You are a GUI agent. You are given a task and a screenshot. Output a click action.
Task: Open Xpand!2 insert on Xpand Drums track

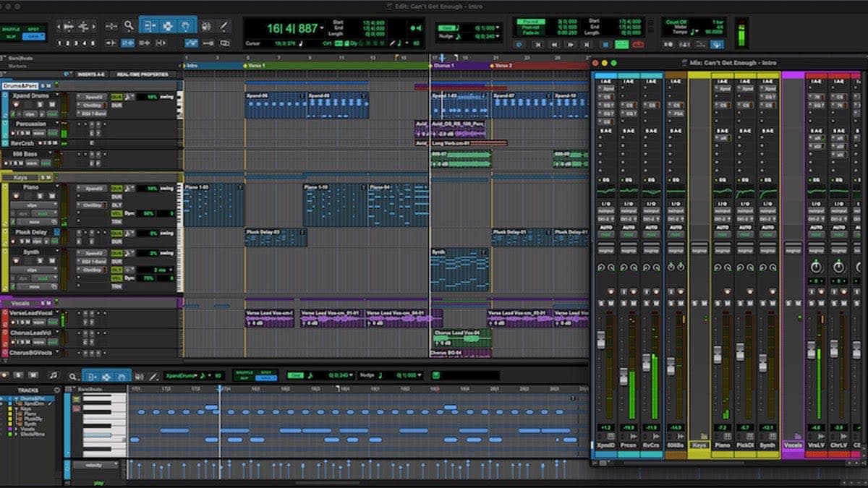93,96
